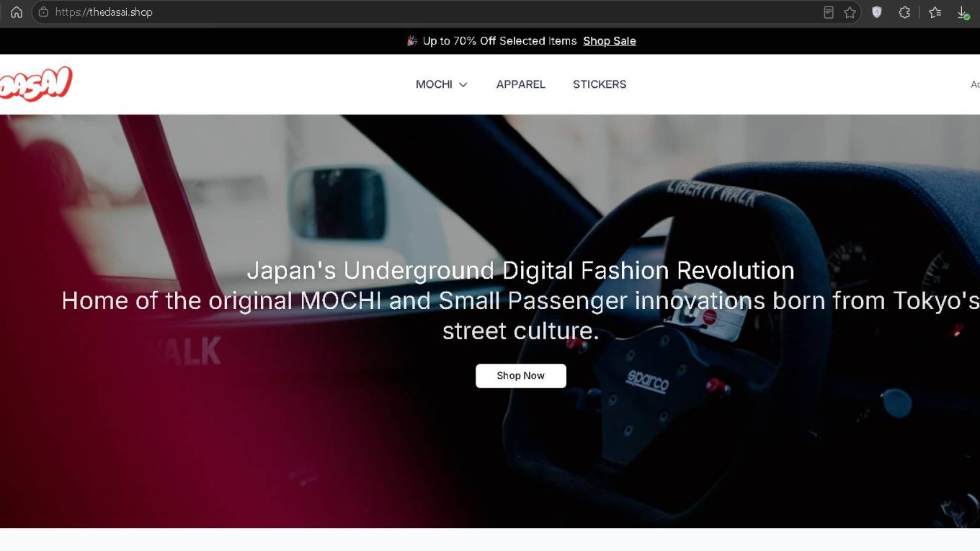Click the party popper emoji in banner
980x551 pixels.
point(412,41)
